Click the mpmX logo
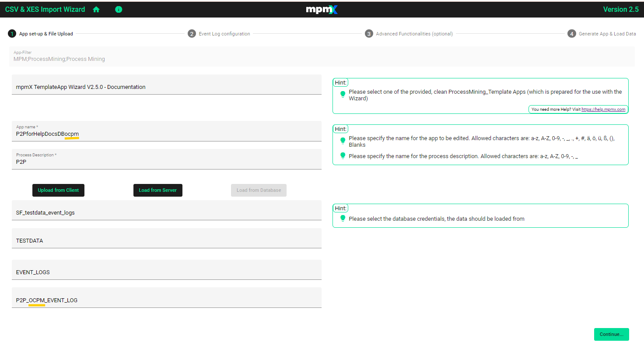644x346 pixels. click(322, 9)
